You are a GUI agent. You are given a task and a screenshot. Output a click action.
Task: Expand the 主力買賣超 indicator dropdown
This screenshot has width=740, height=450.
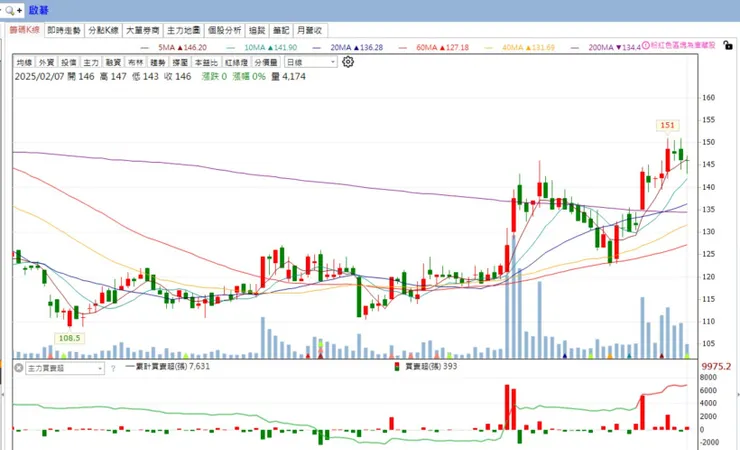[x=65, y=368]
